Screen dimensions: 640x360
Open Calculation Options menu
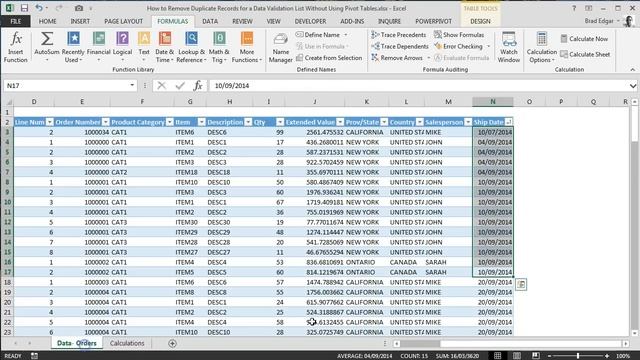tap(542, 47)
